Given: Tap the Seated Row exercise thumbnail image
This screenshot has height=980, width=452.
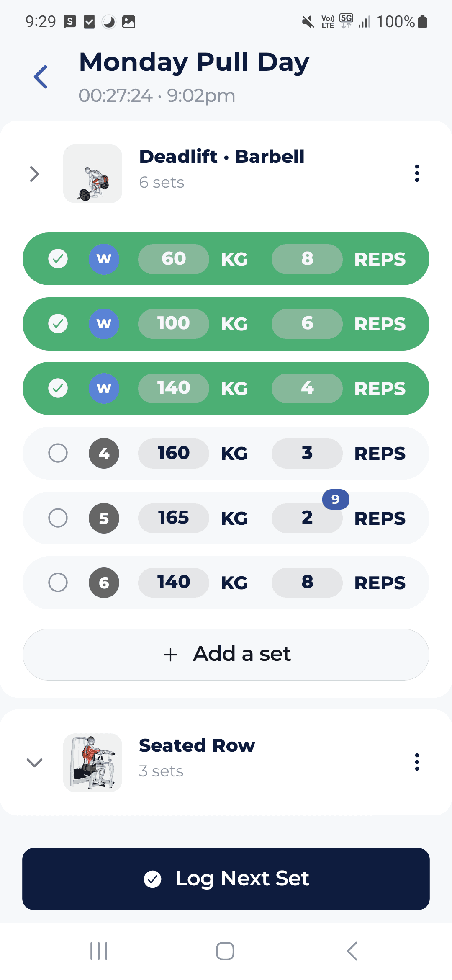Looking at the screenshot, I should 92,763.
